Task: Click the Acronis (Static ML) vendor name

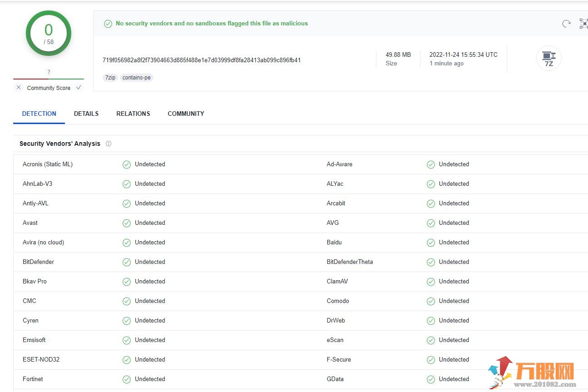Action: 48,164
